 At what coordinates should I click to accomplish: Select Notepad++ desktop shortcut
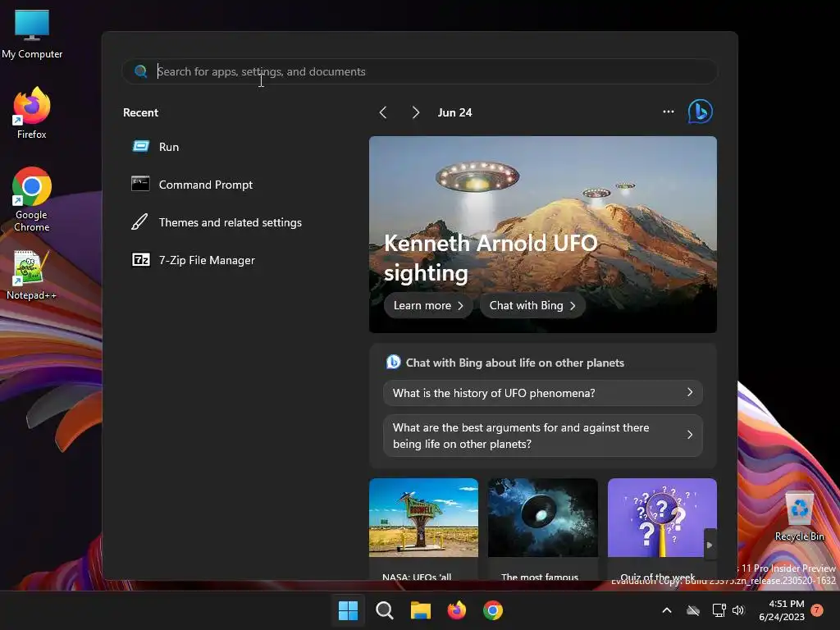[31, 275]
